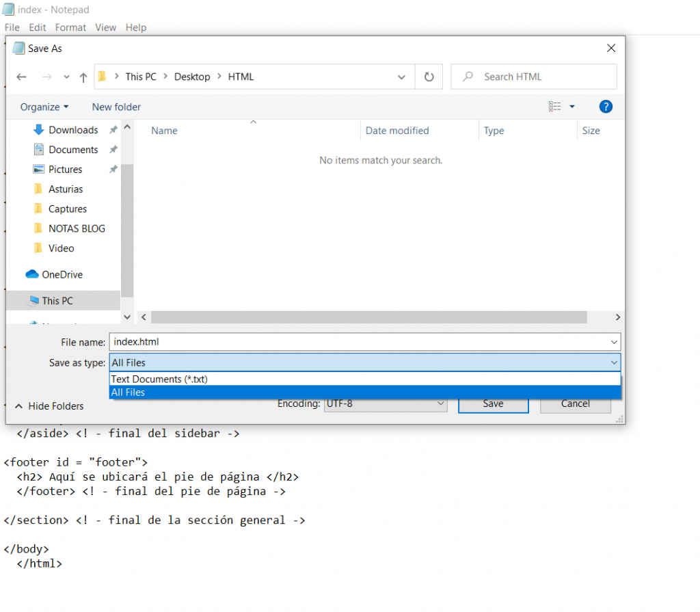Image resolution: width=700 pixels, height=612 pixels.
Task: Select This PC in navigation pane
Action: (57, 301)
